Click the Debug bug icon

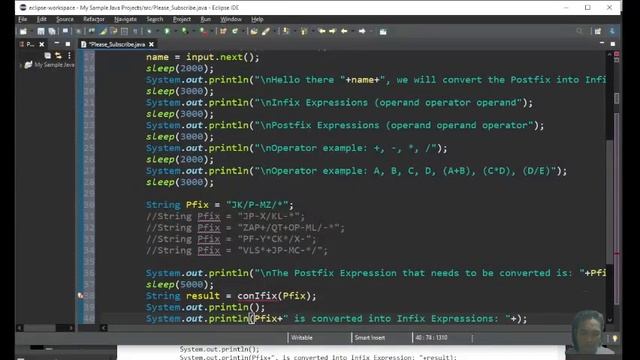click(149, 31)
